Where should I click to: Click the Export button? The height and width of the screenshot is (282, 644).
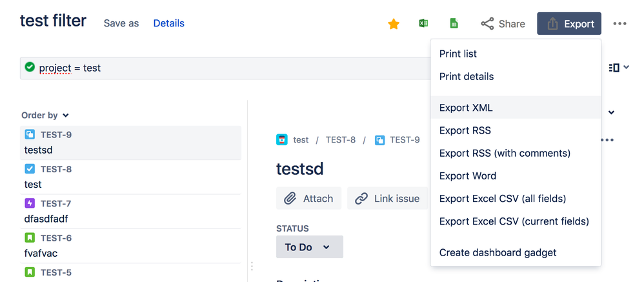(x=569, y=24)
